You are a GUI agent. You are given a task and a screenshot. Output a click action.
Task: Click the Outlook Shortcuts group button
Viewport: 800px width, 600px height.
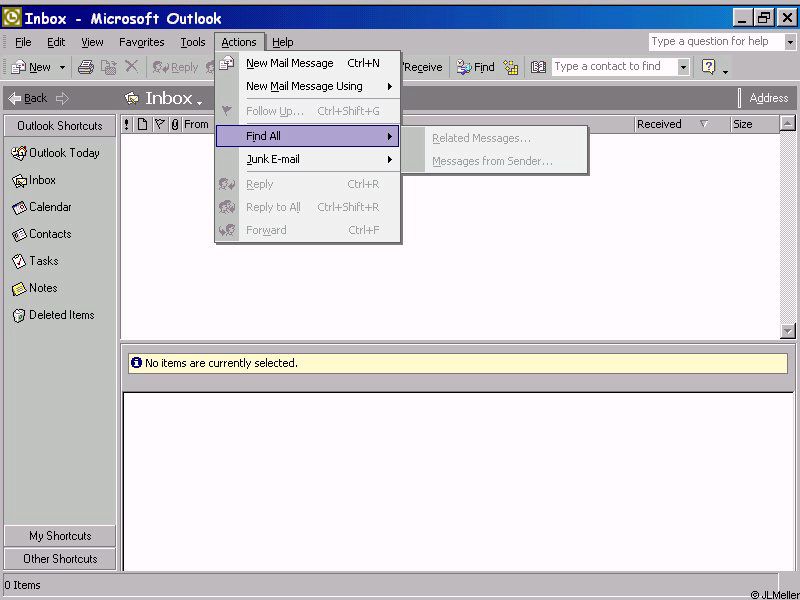(x=60, y=126)
